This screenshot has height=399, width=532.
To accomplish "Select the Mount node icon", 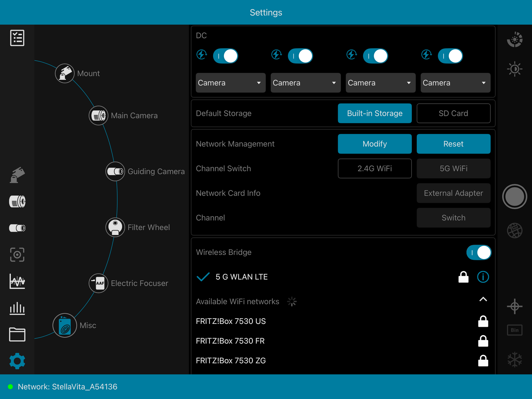I will 65,73.
